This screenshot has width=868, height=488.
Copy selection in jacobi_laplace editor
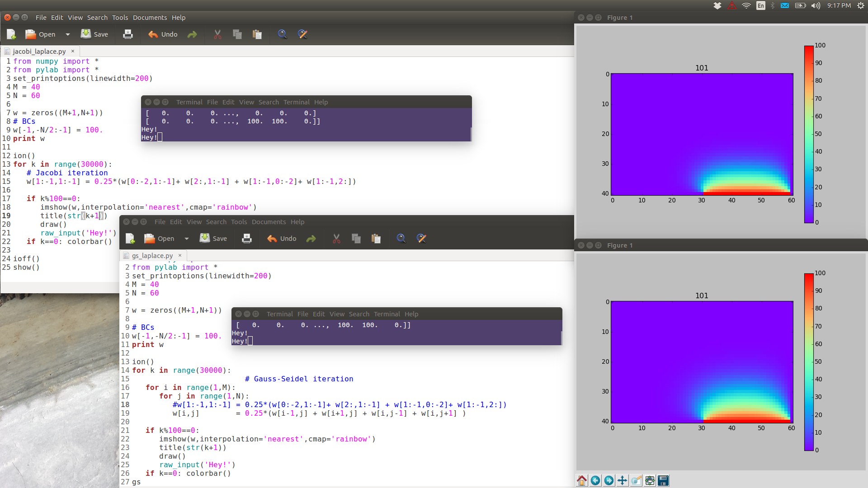click(237, 34)
